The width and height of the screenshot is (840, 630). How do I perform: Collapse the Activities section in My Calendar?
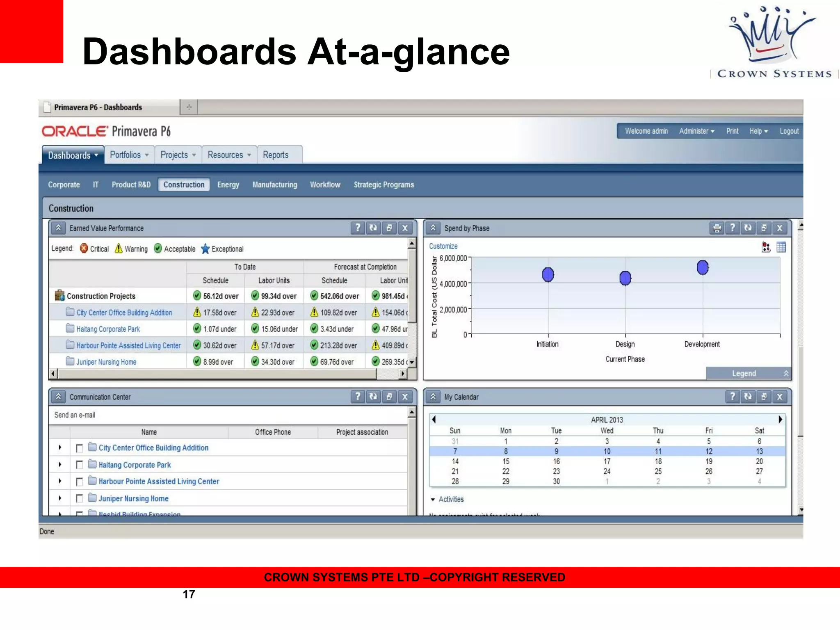tap(433, 500)
